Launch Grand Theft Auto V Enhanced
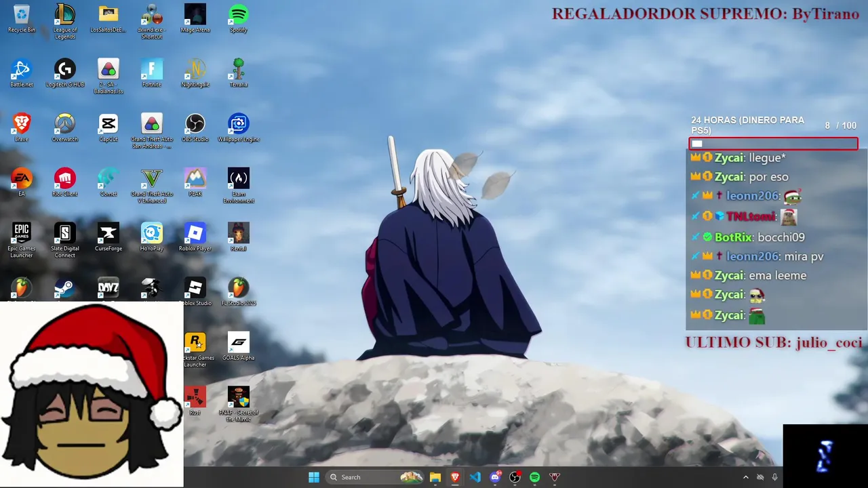This screenshot has width=868, height=488. (152, 186)
